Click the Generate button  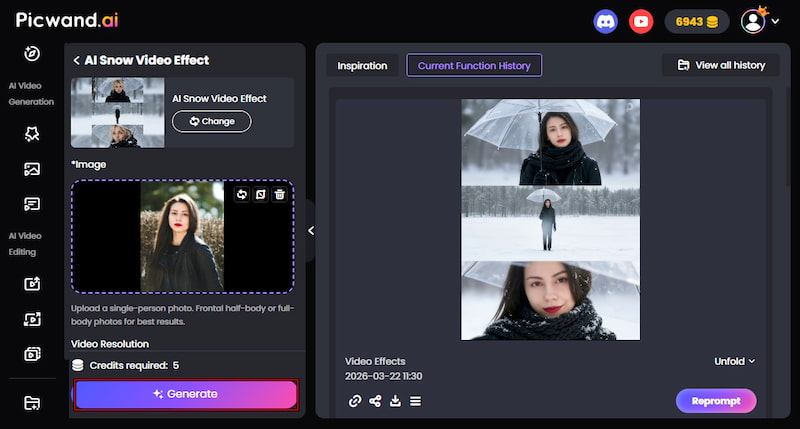pyautogui.click(x=186, y=394)
